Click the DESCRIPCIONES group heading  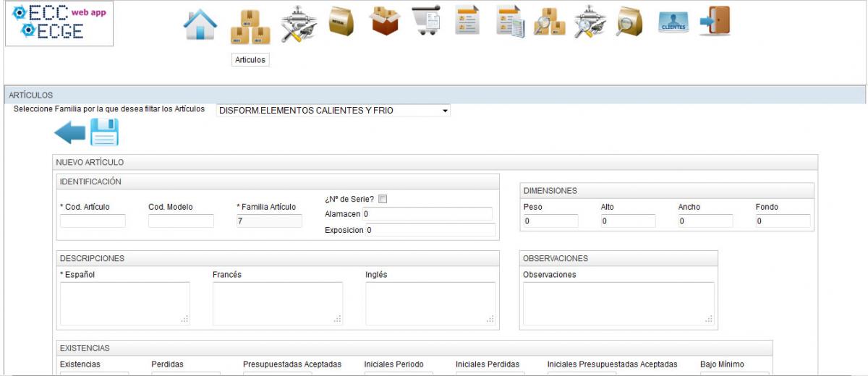point(92,258)
